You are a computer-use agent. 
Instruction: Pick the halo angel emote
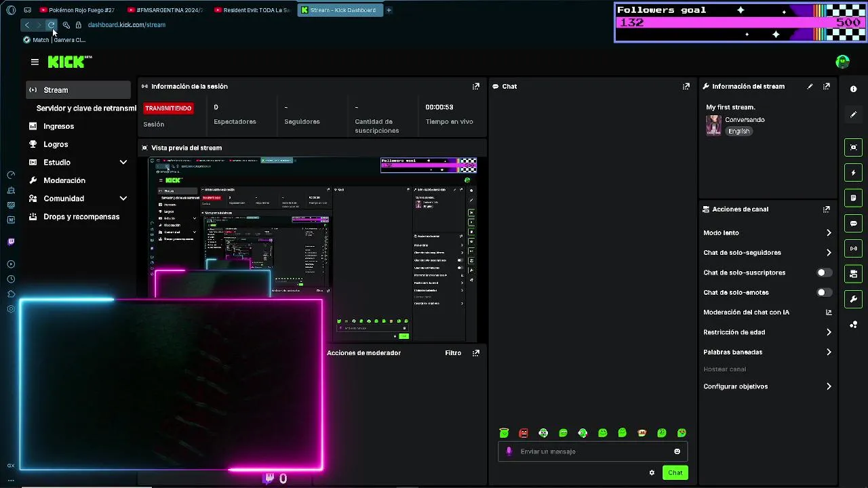[504, 433]
